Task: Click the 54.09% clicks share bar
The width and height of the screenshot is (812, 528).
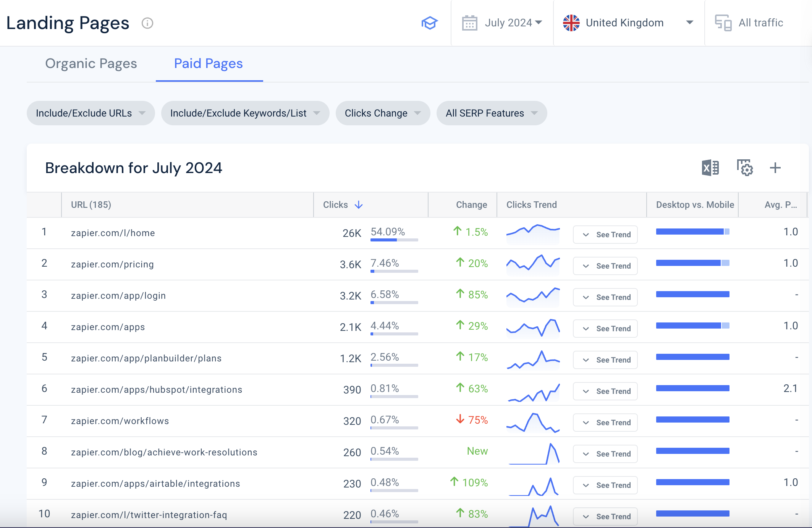Action: click(x=394, y=240)
